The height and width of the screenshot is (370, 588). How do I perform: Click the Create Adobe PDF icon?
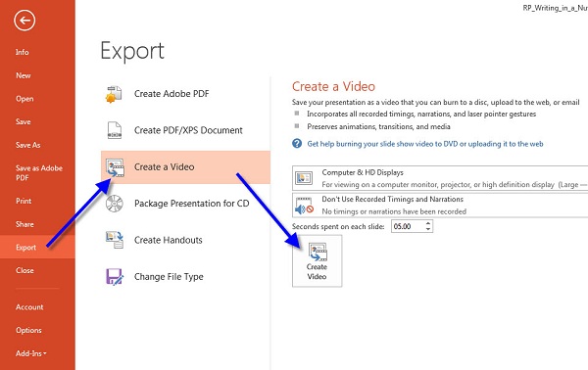pos(114,94)
